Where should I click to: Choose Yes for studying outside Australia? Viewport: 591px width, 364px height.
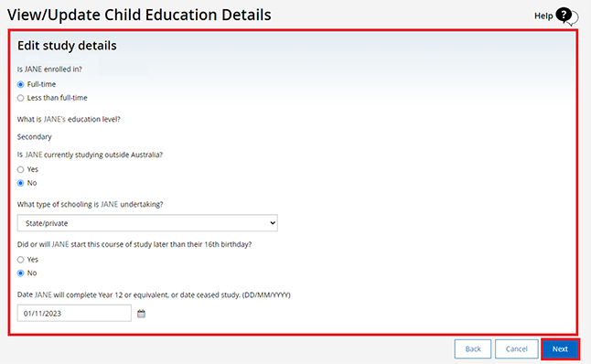(21, 169)
